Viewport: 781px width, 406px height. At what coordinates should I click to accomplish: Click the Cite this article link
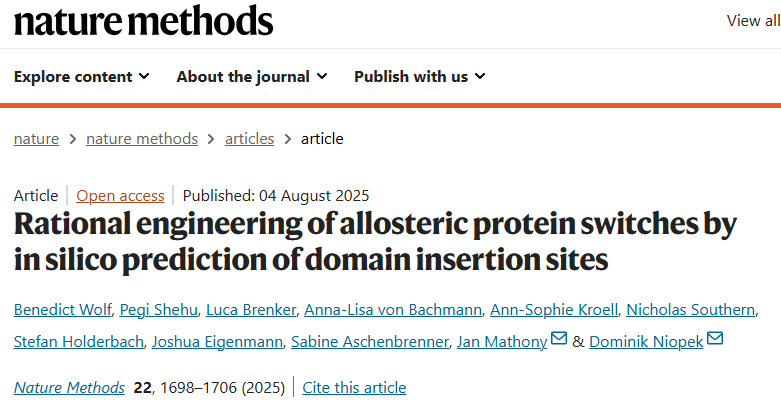coord(354,387)
